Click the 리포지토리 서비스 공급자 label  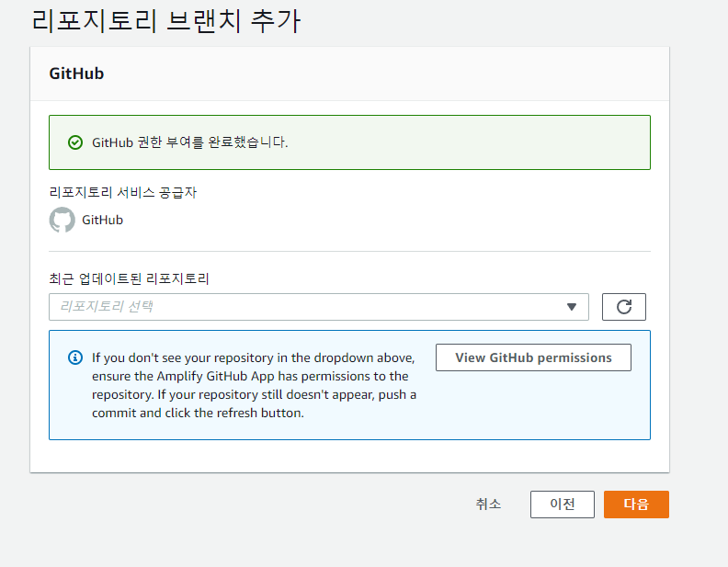(122, 192)
